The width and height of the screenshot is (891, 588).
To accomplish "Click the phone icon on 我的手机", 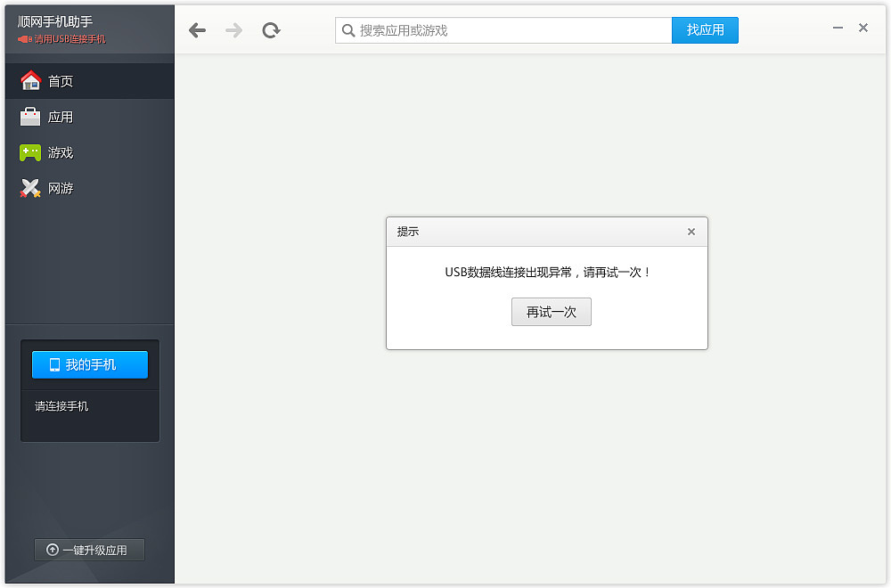I will click(x=55, y=364).
